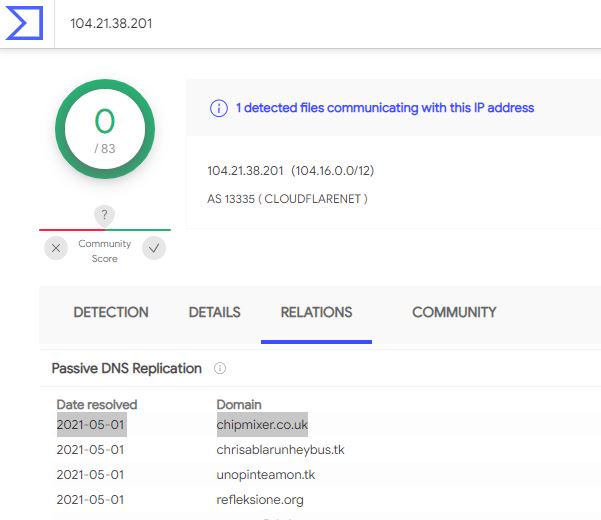Switch to the DETAILS tab
This screenshot has width=601, height=520.
tap(215, 312)
